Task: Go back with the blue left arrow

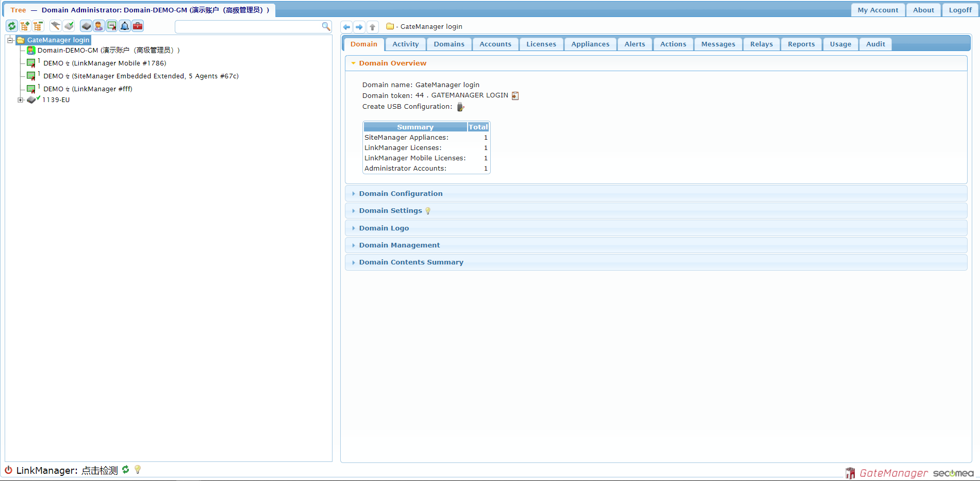Action: tap(346, 27)
